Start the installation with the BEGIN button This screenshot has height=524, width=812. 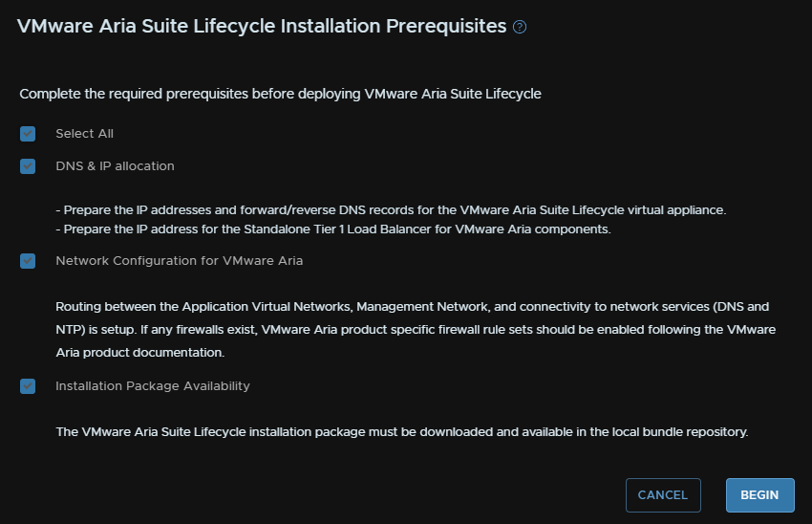pos(759,495)
